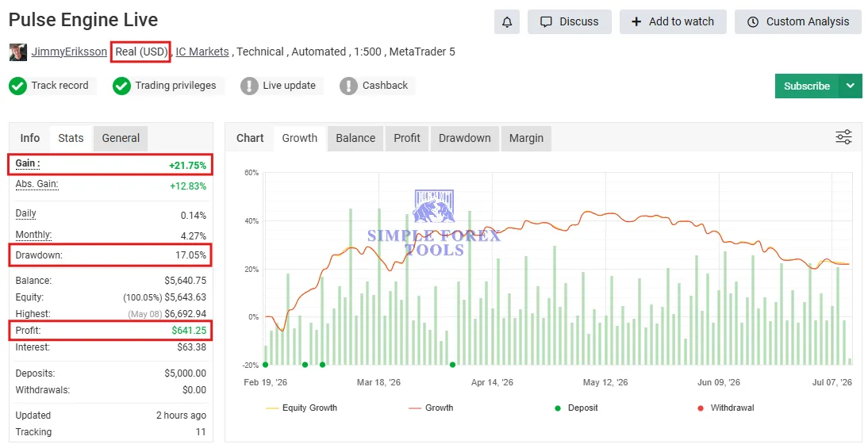Screen dimensions: 868x448
Task: Select the Balance chart tab
Action: click(355, 138)
